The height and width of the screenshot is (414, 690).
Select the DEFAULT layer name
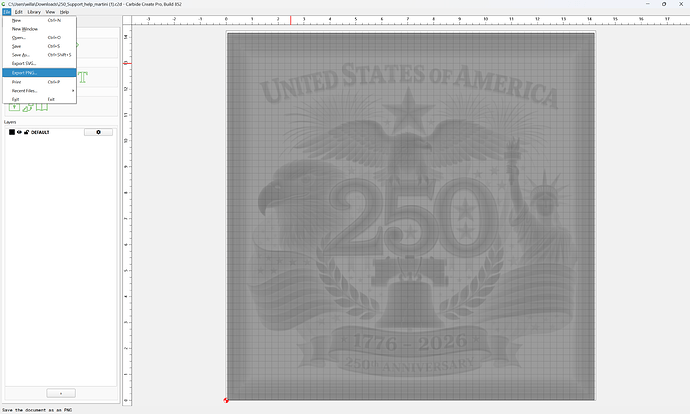click(40, 132)
